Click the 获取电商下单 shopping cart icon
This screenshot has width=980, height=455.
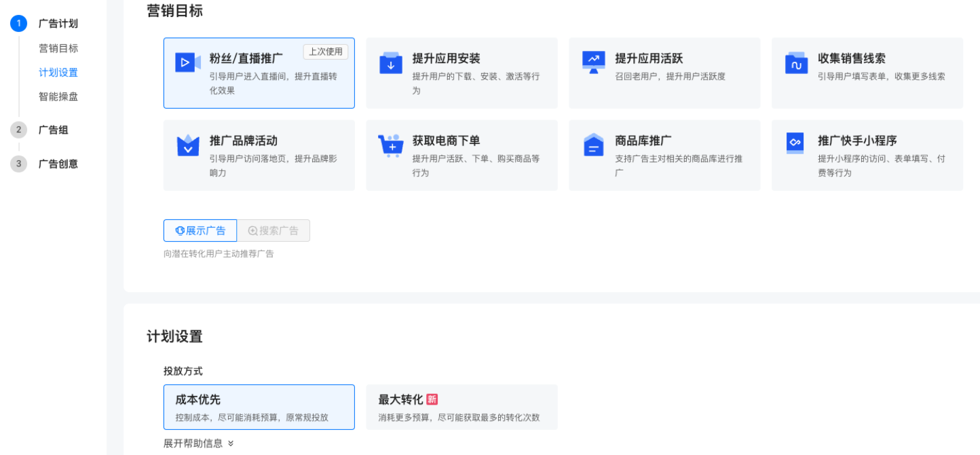(390, 145)
